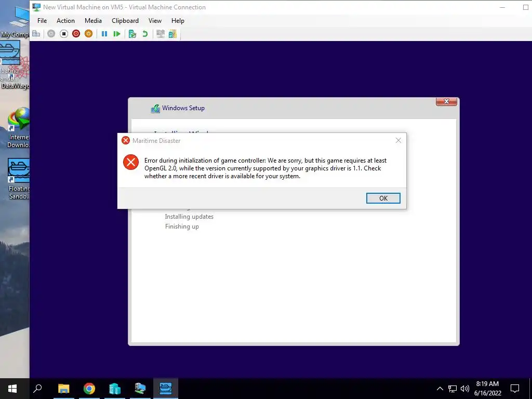Pause the virtual machine
Image resolution: width=532 pixels, height=399 pixels.
[104, 34]
